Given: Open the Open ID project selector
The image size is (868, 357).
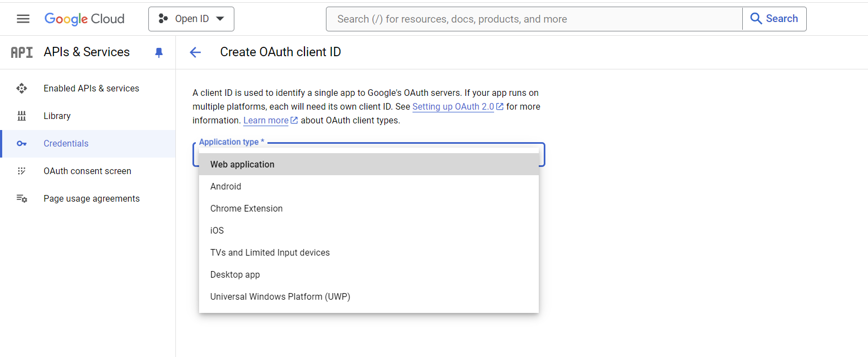Looking at the screenshot, I should pos(191,19).
